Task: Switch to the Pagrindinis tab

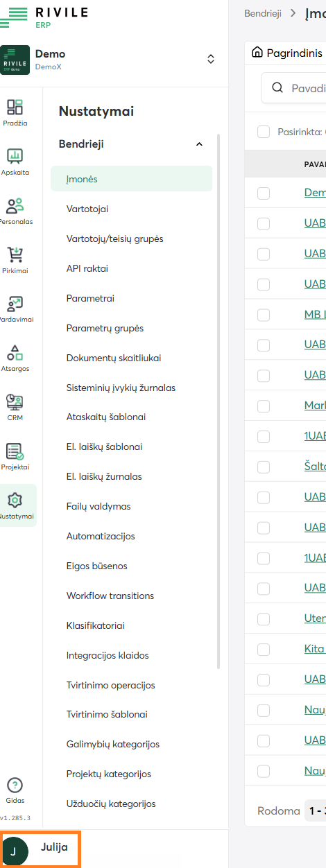Action: click(x=287, y=53)
